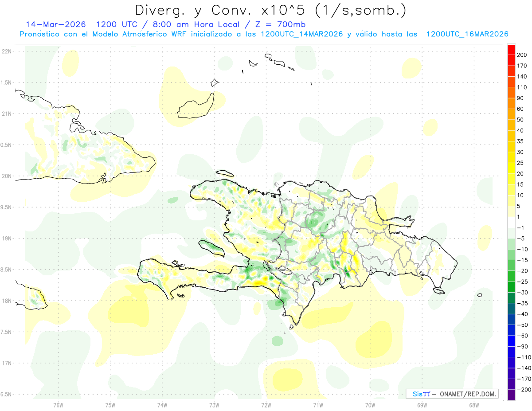This screenshot has height=411, width=532.
Task: Click the positive "90" color scale label
Action: click(520, 98)
